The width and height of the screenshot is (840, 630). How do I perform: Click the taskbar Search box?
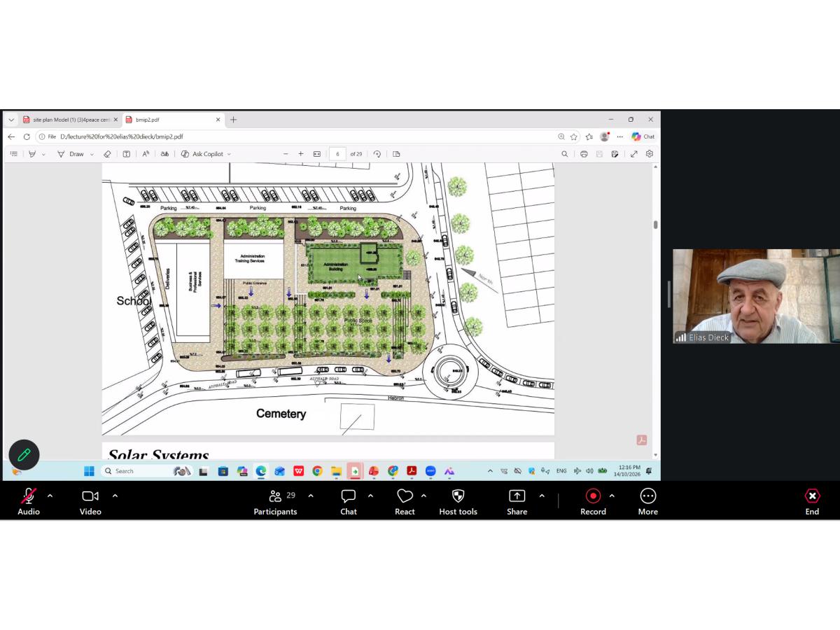147,471
